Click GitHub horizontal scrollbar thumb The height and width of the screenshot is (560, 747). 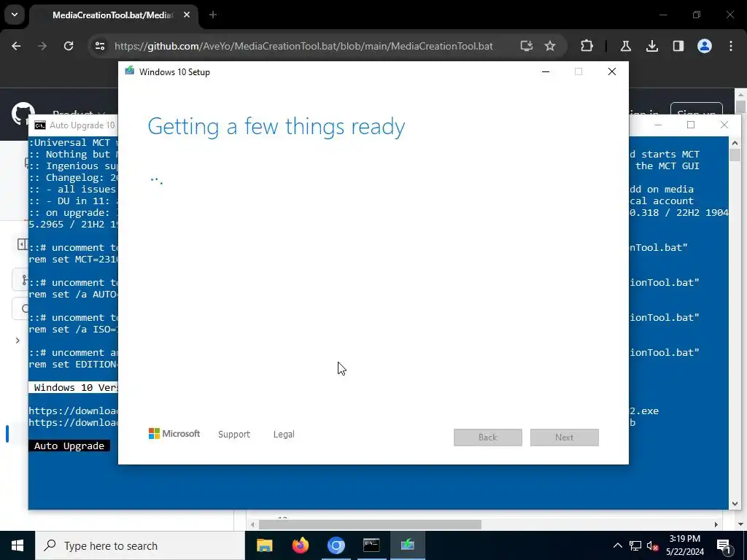[x=370, y=524]
